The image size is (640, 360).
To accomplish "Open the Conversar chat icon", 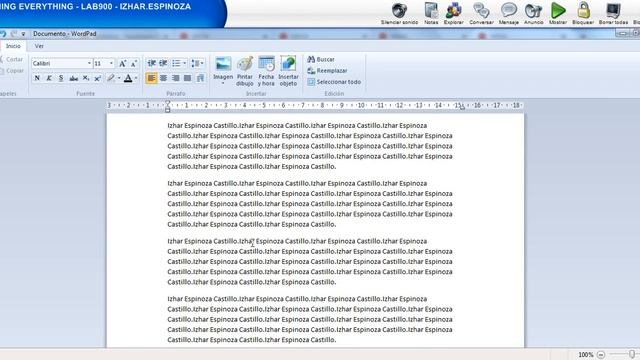I will coord(481,13).
